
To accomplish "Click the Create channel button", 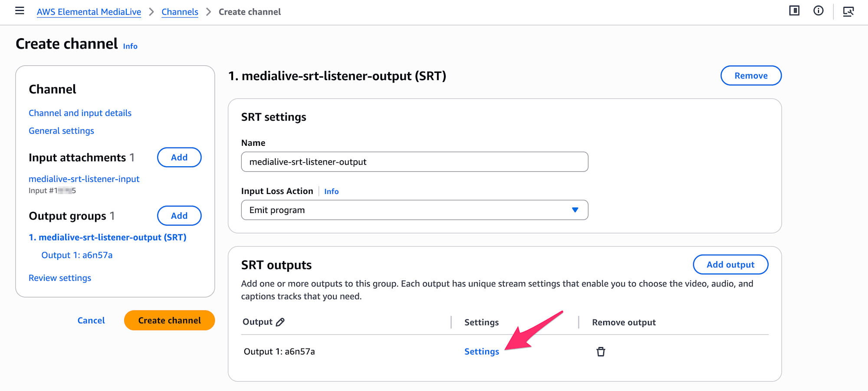I will 169,320.
